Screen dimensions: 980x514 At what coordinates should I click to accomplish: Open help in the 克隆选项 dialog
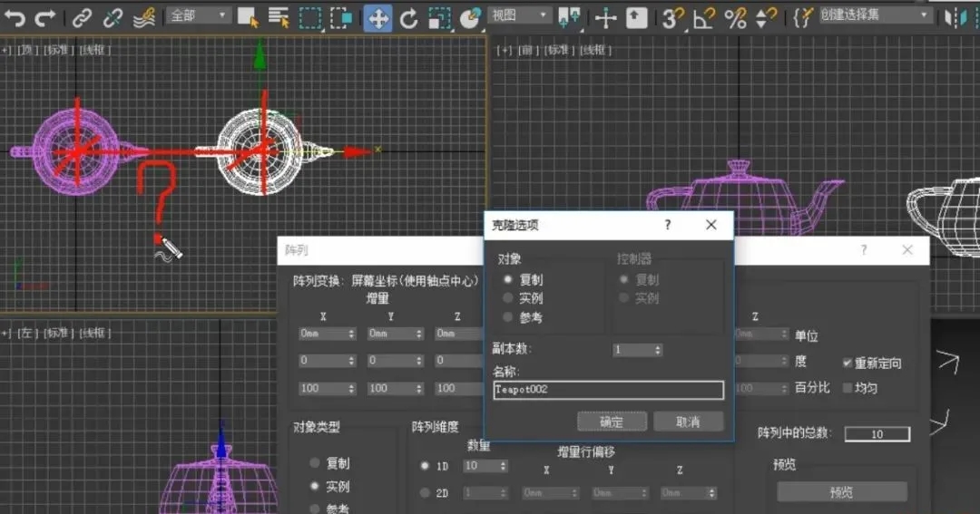point(668,225)
